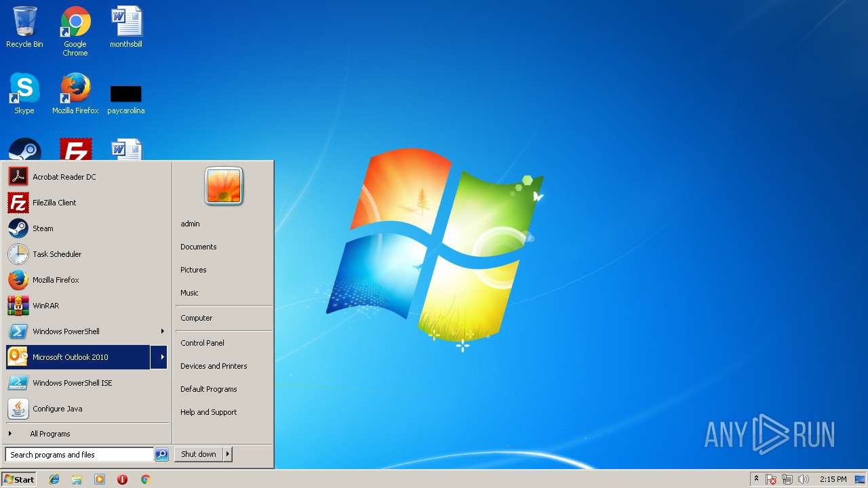Focus the Search programs and files box

pos(79,455)
